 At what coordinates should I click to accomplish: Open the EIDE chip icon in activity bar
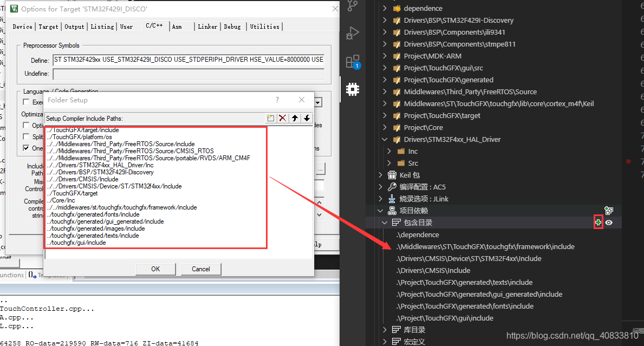click(353, 89)
